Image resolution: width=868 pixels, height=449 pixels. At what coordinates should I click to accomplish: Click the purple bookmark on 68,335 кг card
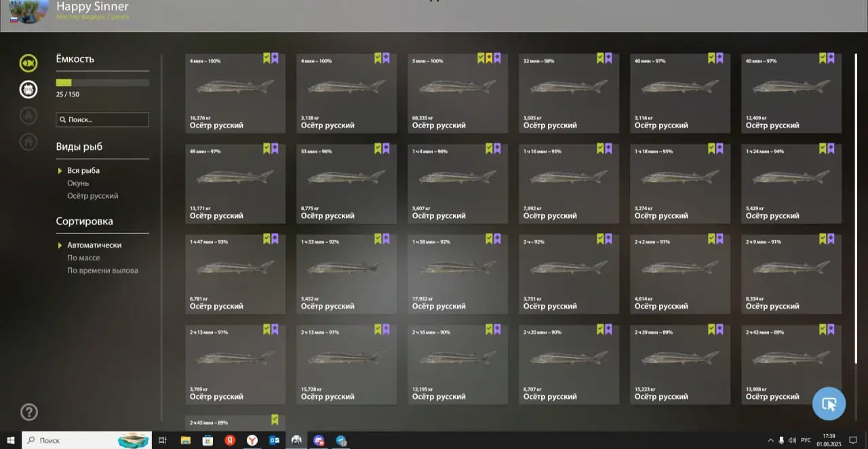pyautogui.click(x=497, y=58)
